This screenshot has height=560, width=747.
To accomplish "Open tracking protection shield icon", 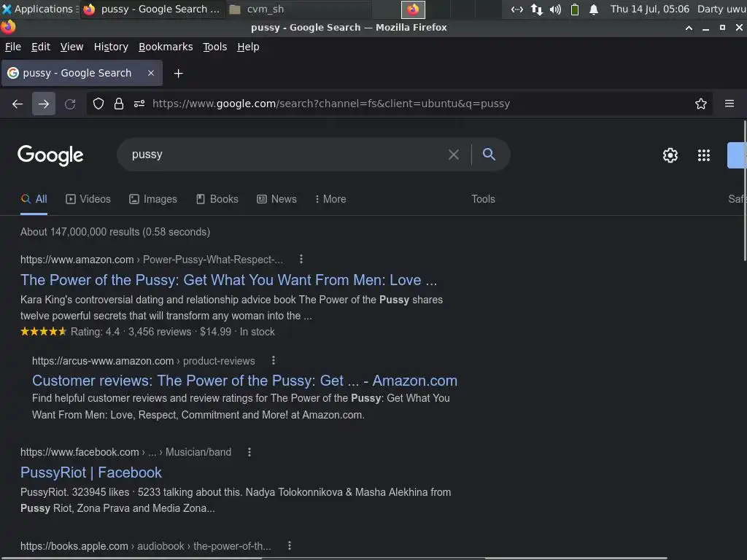I will (x=98, y=104).
